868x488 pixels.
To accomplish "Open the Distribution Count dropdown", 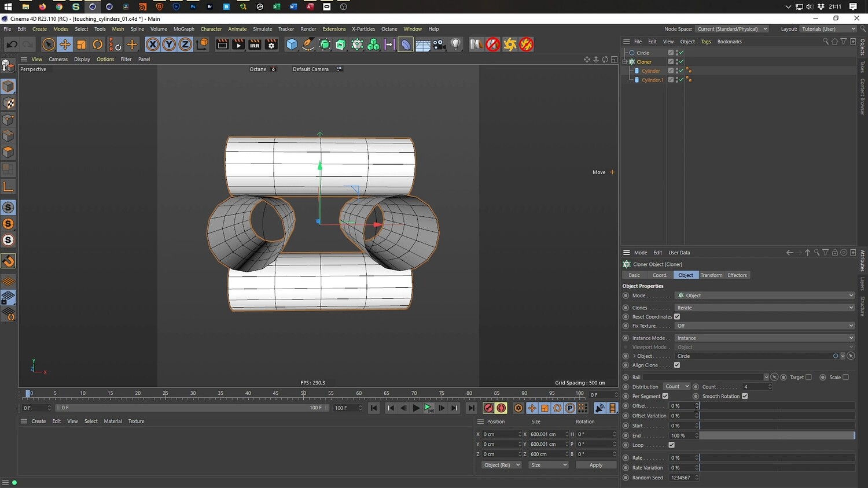I will 676,387.
